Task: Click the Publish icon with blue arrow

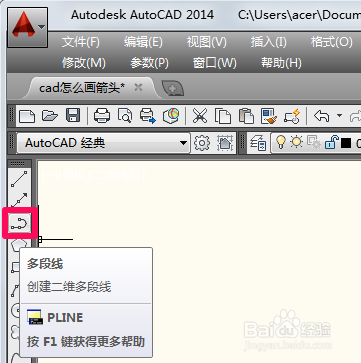Action: pos(148,116)
